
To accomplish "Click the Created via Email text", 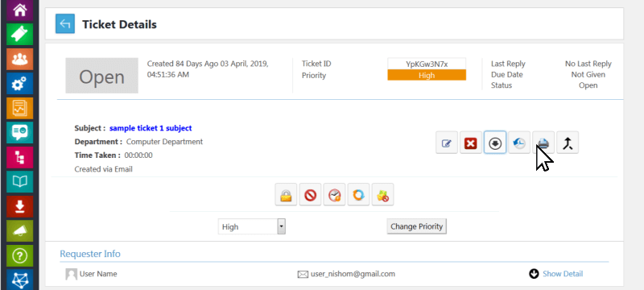I will click(x=104, y=169).
